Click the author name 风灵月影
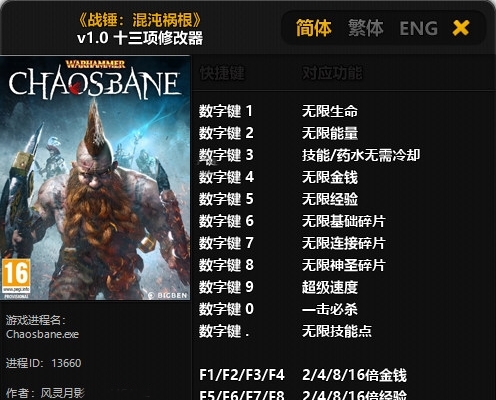Image resolution: width=496 pixels, height=400 pixels. [x=63, y=393]
